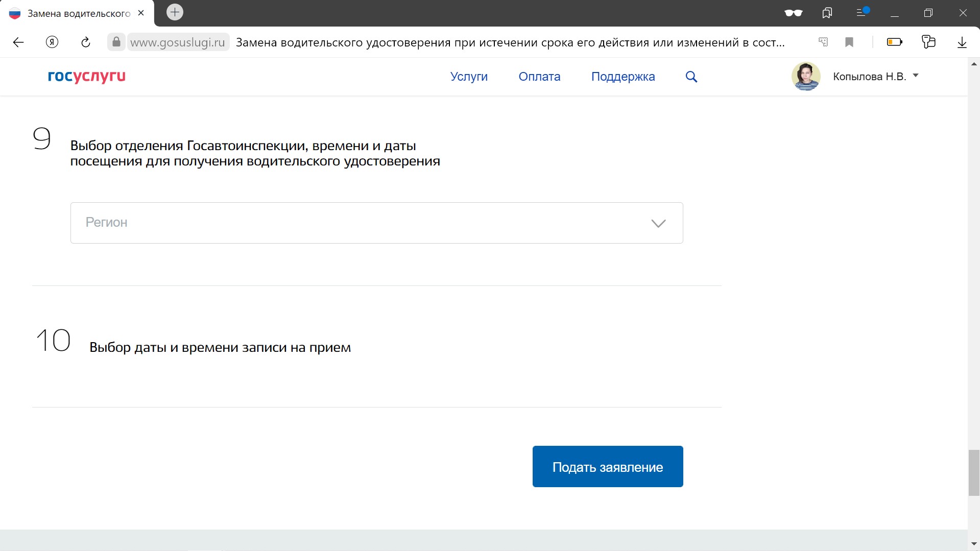This screenshot has width=980, height=551.
Task: Click the battery saver icon
Action: tap(894, 42)
